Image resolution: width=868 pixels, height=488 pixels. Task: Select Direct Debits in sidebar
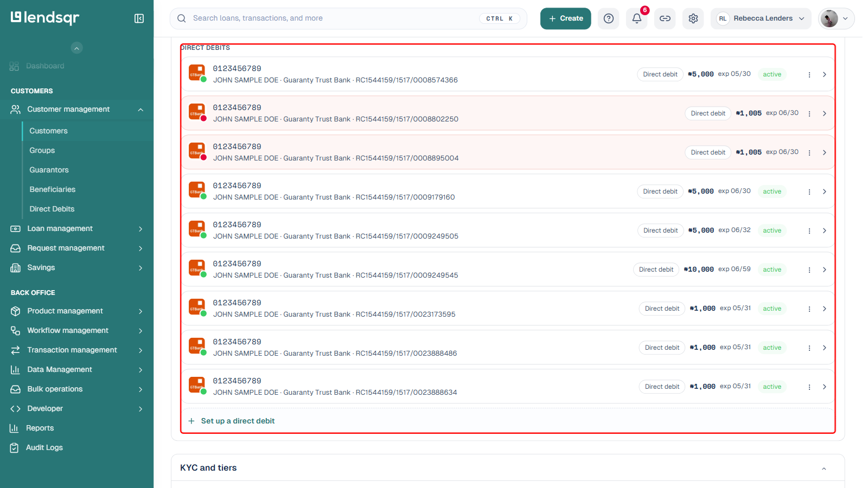[x=52, y=209]
